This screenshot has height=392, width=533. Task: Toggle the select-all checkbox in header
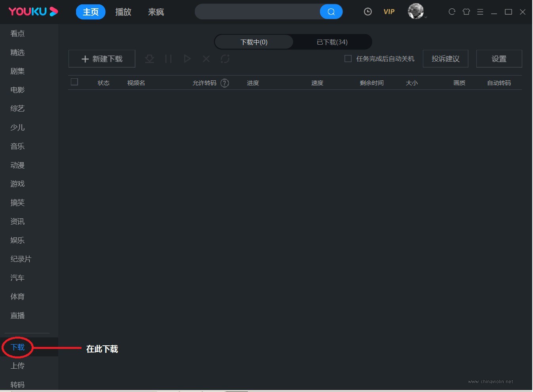[x=74, y=82]
